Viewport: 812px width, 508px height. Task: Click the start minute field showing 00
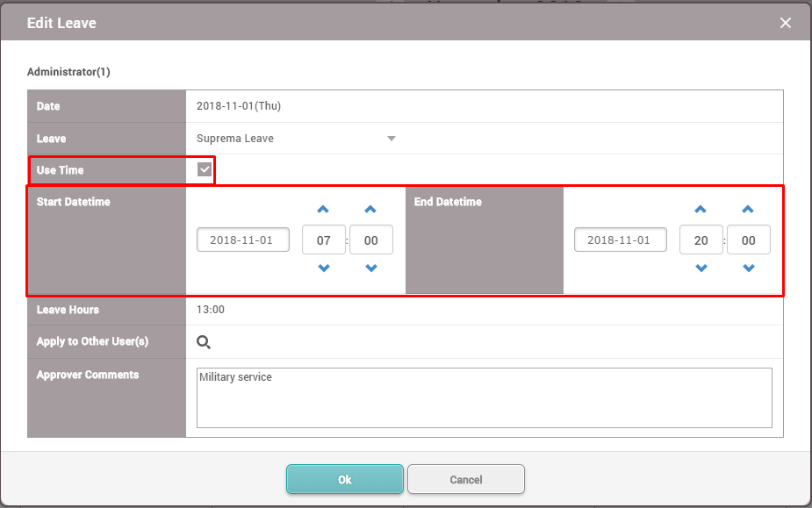(370, 240)
